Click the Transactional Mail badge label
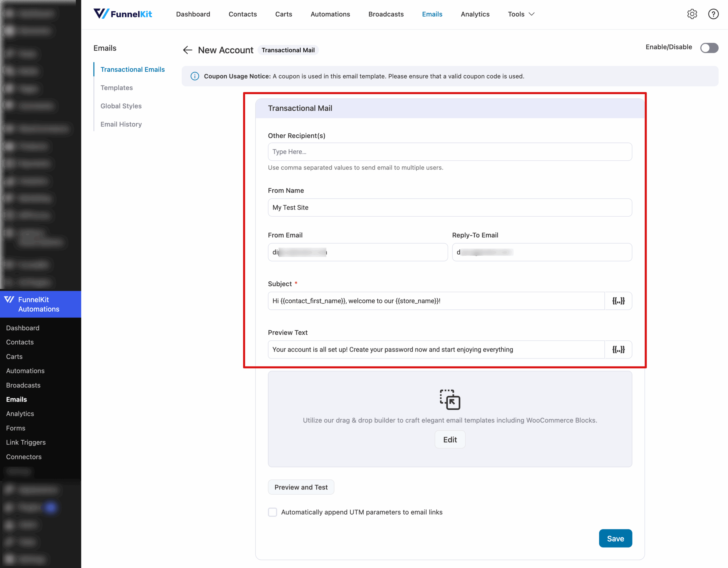The width and height of the screenshot is (728, 568). [x=288, y=50]
